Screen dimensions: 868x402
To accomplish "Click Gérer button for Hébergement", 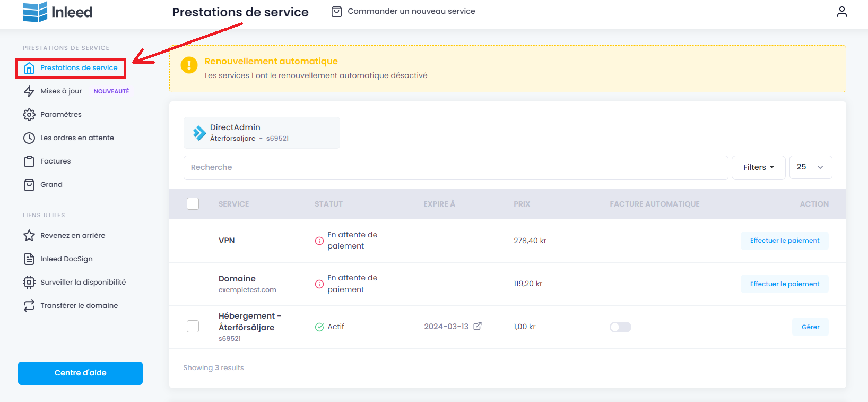I will coord(810,327).
